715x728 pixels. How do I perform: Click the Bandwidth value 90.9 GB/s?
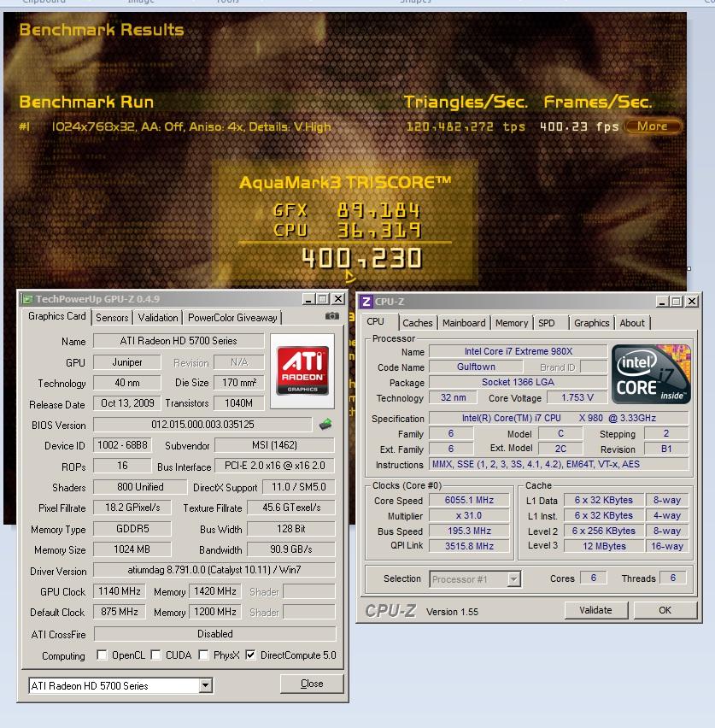pyautogui.click(x=291, y=549)
